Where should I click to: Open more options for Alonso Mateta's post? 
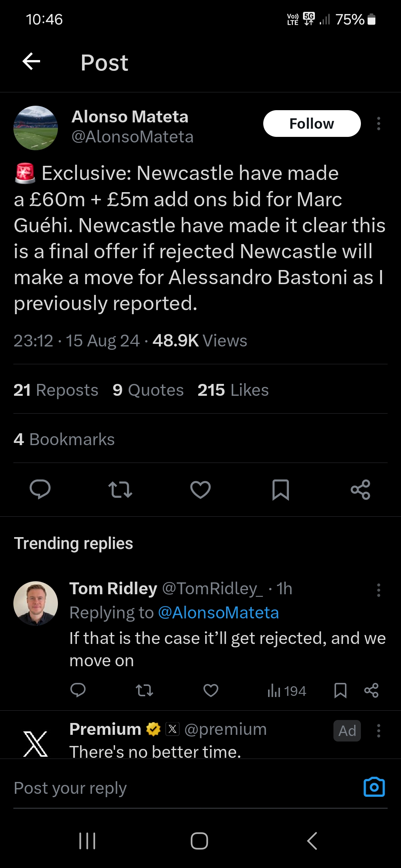(x=378, y=124)
